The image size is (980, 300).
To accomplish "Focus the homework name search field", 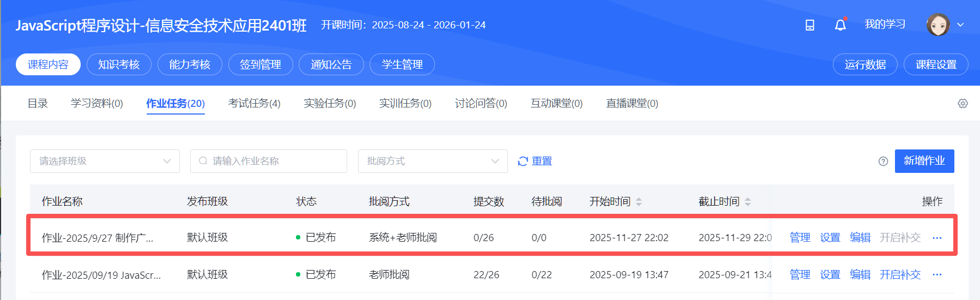I will click(269, 161).
